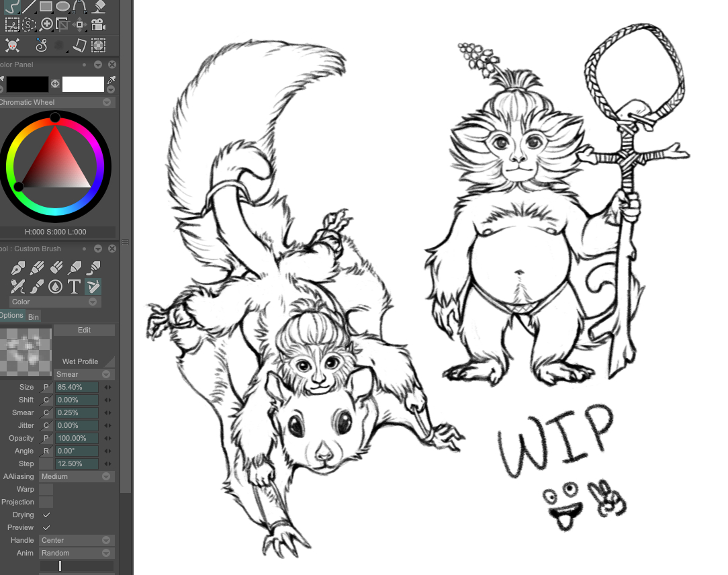Click the skull and crossbones icon

click(x=12, y=46)
